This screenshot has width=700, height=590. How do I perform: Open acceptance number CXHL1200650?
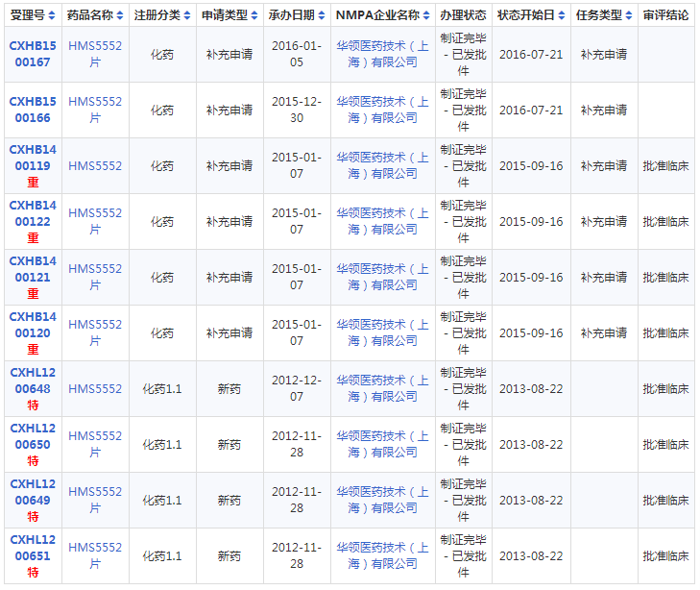point(33,436)
